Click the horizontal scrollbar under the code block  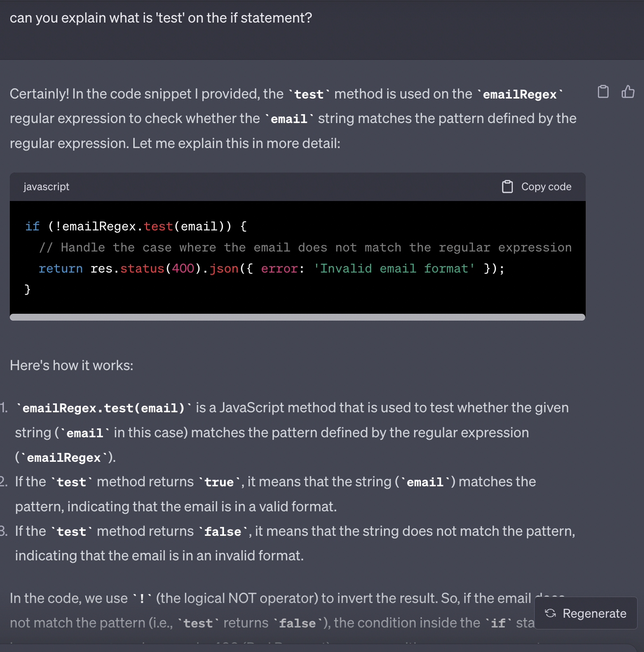point(297,317)
